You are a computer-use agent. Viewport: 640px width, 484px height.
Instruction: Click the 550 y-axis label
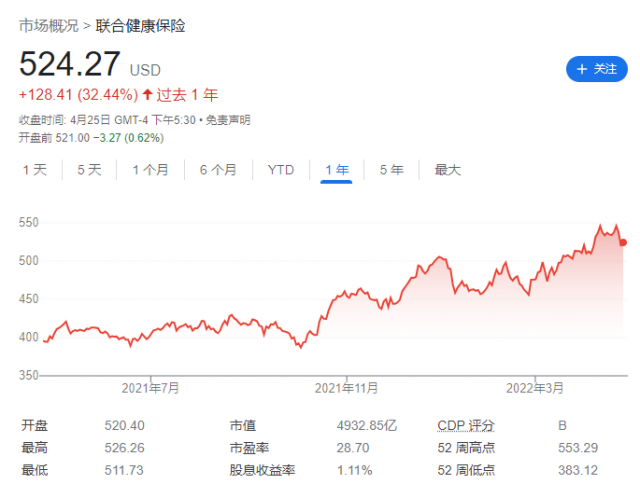[x=29, y=222]
